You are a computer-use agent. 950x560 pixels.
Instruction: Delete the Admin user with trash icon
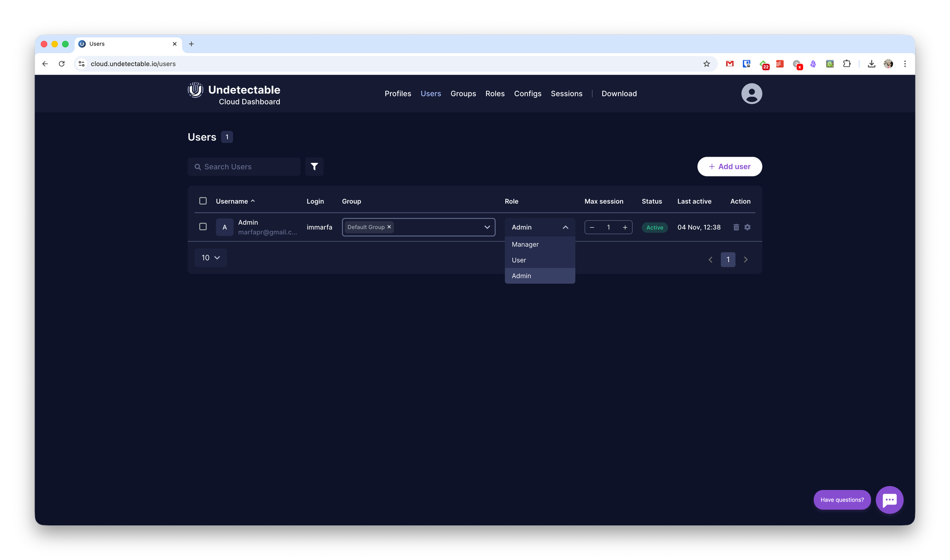(x=736, y=227)
